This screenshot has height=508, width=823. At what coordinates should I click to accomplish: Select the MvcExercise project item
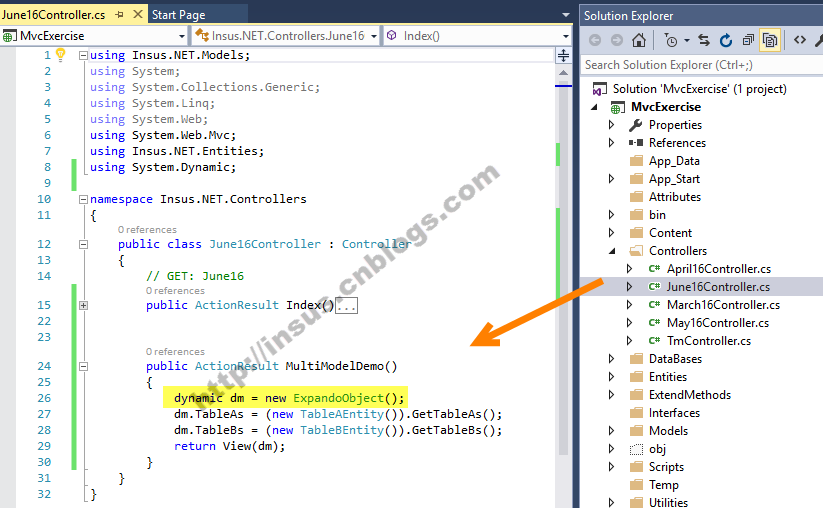click(x=666, y=107)
